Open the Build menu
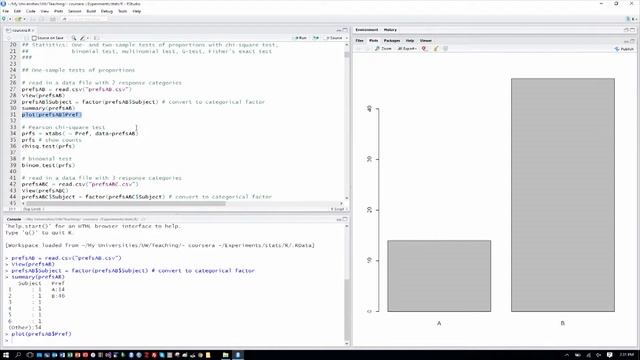The height and width of the screenshot is (360, 640). (91, 11)
